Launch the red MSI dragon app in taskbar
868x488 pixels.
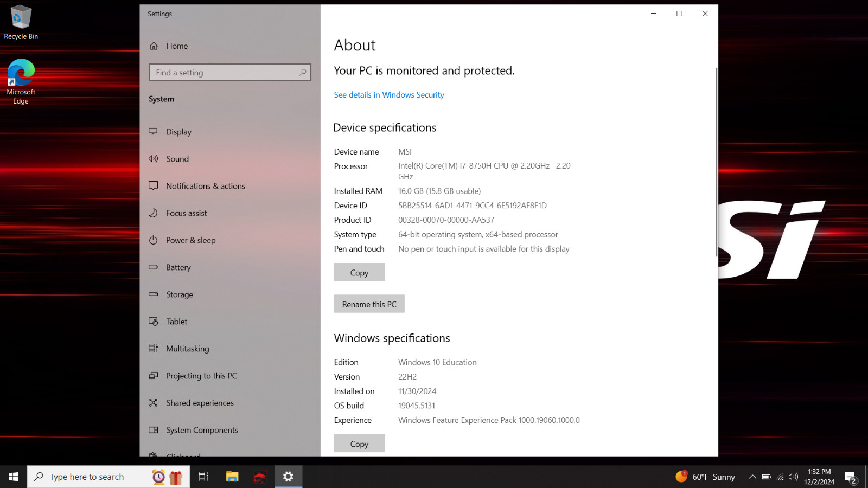tap(260, 477)
